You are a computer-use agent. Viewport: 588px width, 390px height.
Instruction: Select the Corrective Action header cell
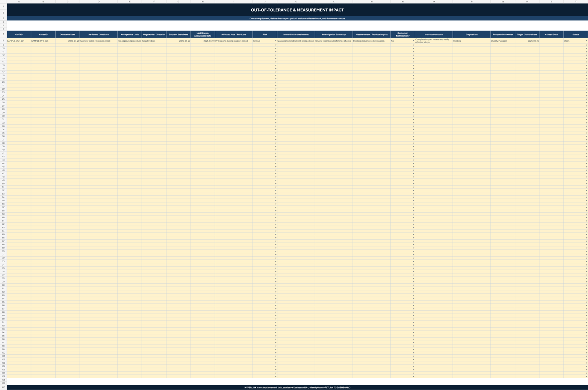point(434,35)
